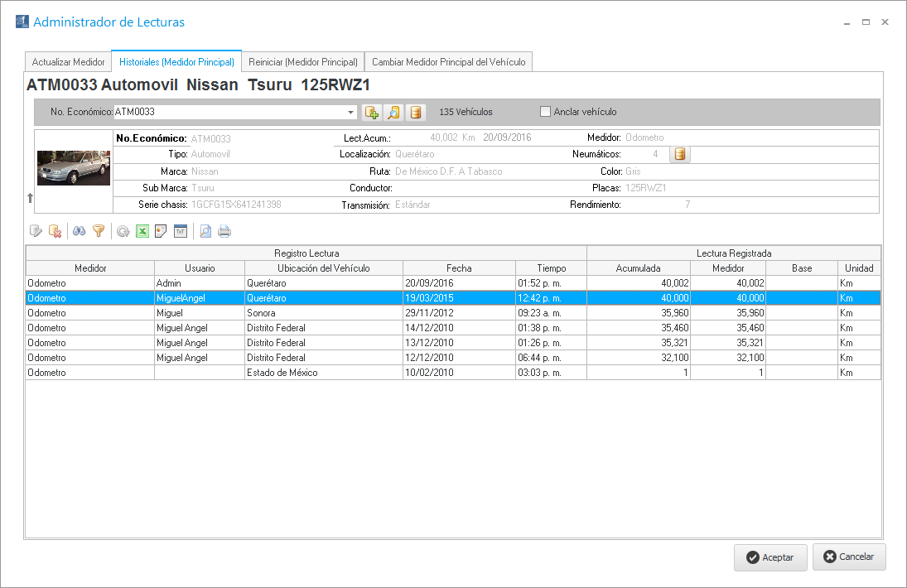
Task: Click the add vehicle icon beside combo box
Action: click(372, 113)
